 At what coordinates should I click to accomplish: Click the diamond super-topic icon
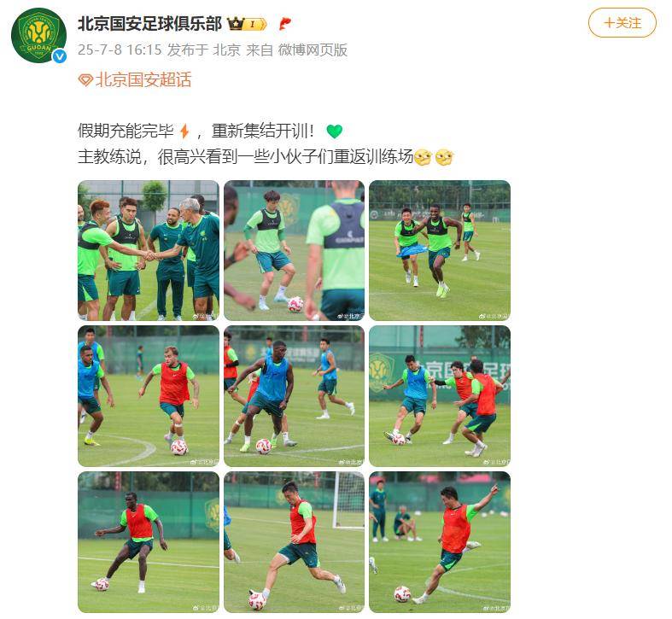(85, 80)
